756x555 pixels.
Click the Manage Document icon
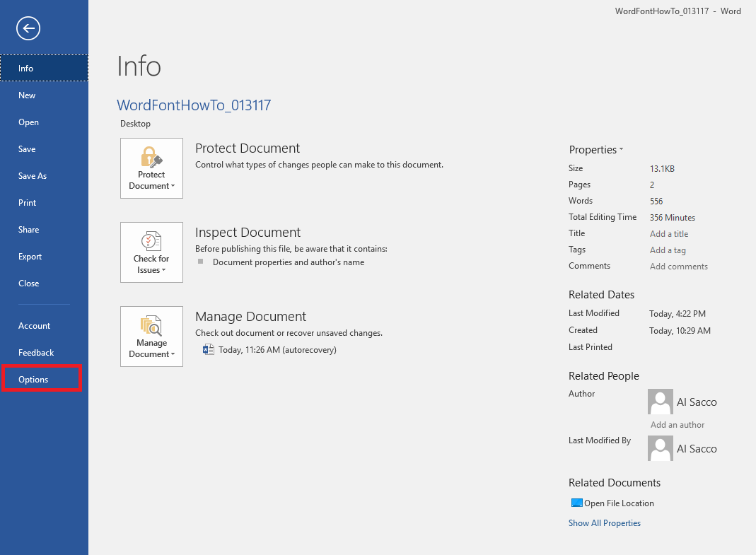click(x=151, y=325)
